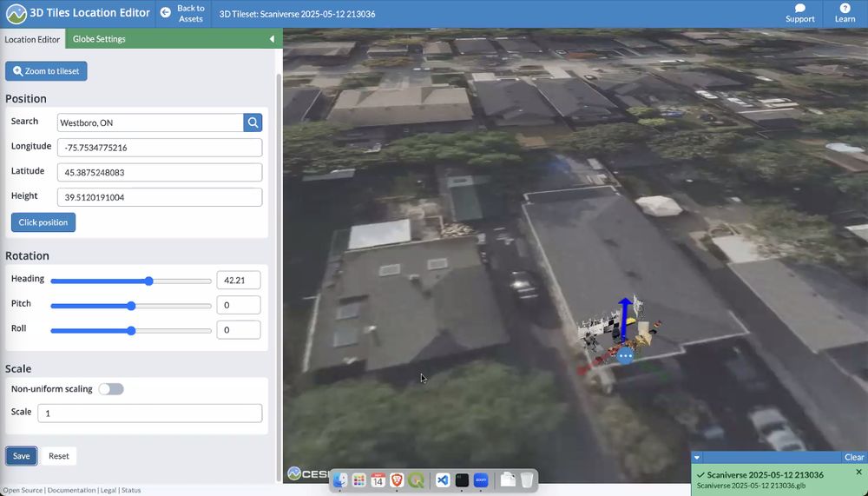
Task: Click into the Search location field
Action: [x=150, y=122]
